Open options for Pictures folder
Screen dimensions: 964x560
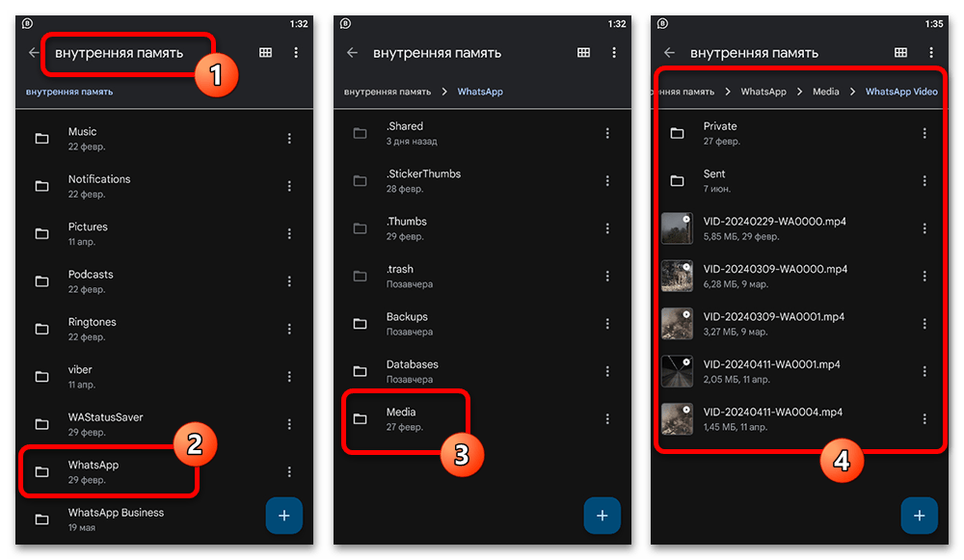click(x=289, y=233)
